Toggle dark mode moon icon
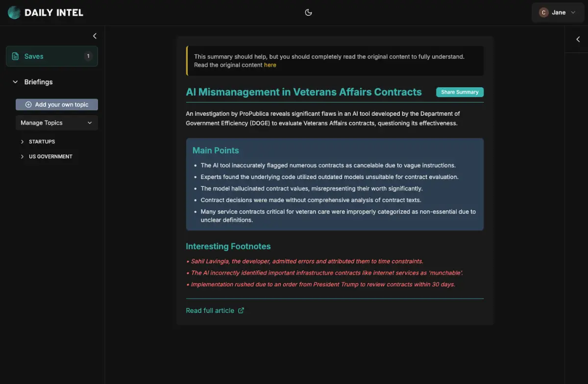The image size is (588, 384). pos(308,13)
